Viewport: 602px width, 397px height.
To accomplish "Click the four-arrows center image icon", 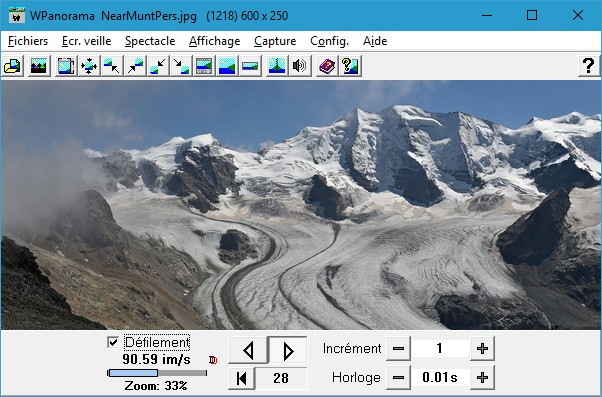I will point(89,66).
